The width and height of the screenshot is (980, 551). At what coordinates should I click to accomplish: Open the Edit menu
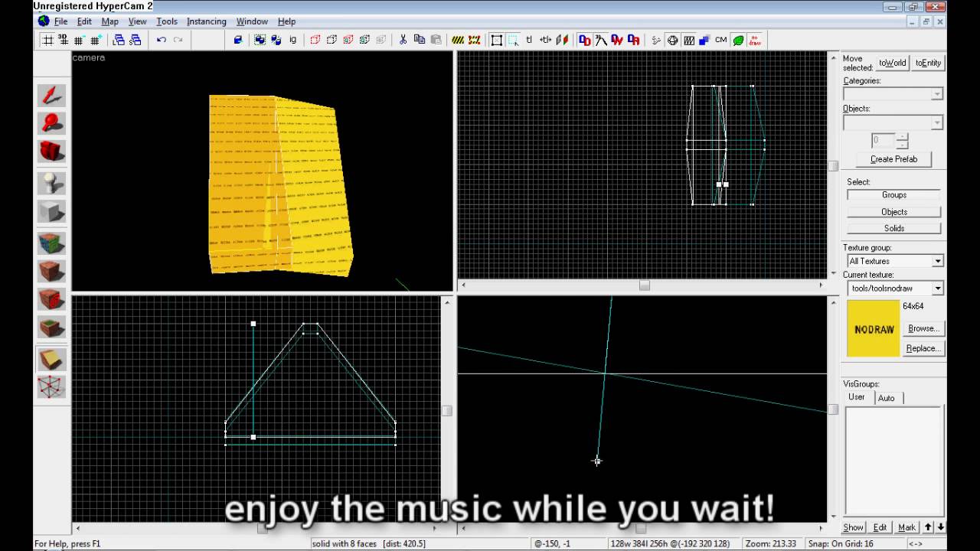point(84,21)
